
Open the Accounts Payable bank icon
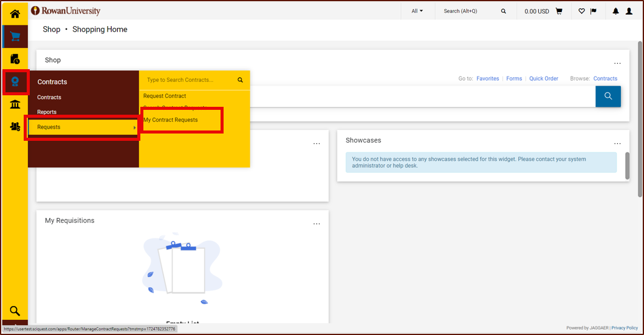(x=15, y=104)
